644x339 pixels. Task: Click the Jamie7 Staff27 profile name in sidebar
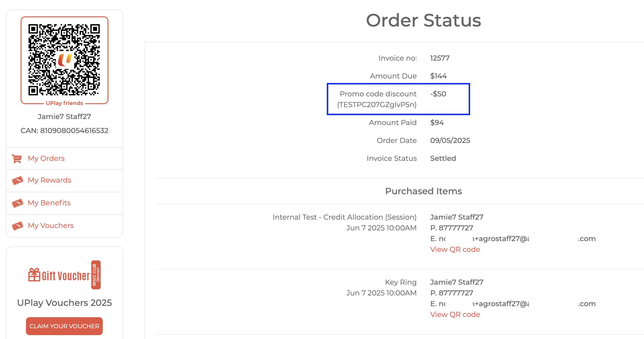tap(64, 117)
